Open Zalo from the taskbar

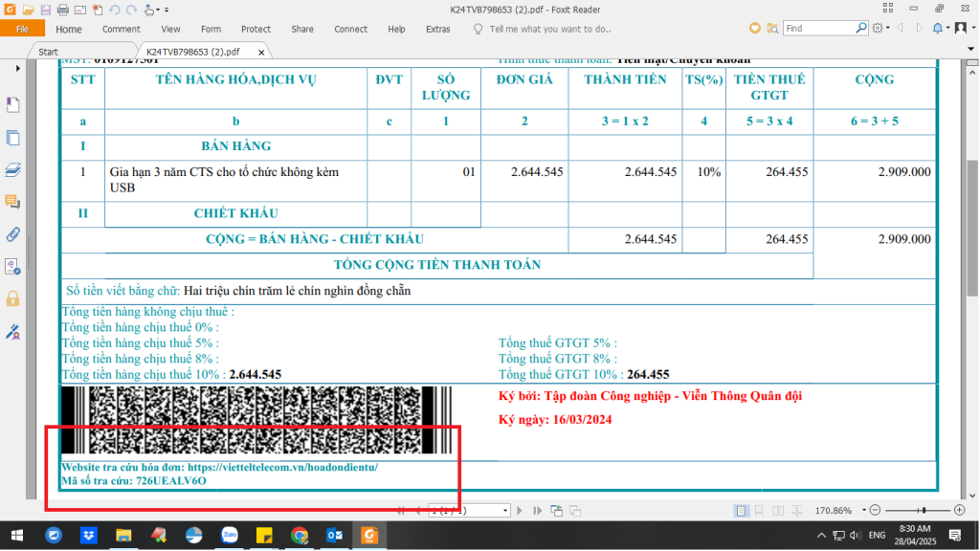(x=230, y=536)
